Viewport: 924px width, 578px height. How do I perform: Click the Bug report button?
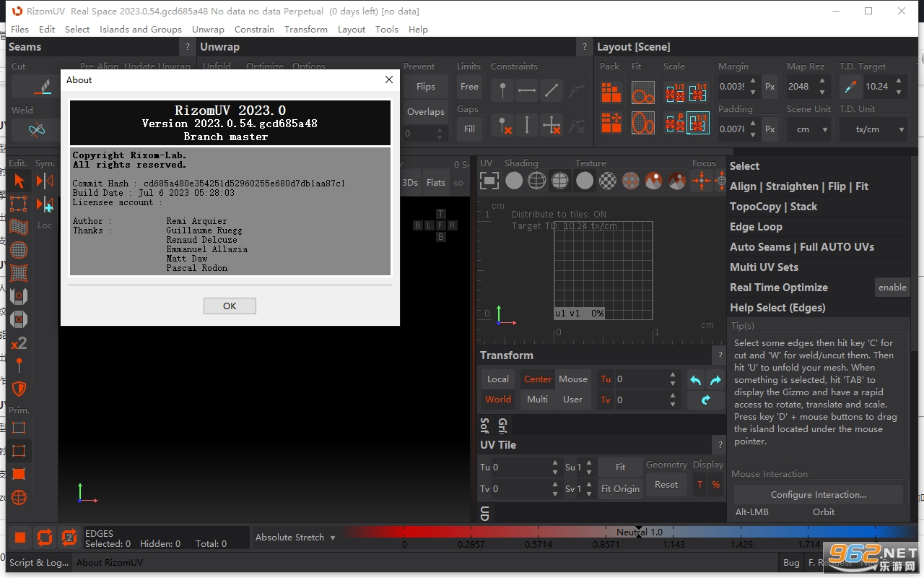pyautogui.click(x=791, y=562)
